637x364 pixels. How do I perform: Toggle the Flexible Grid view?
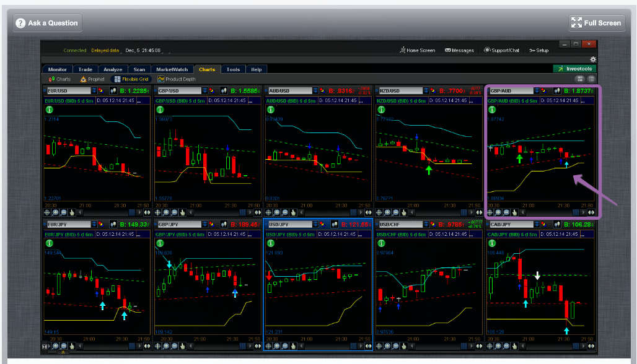pos(130,79)
